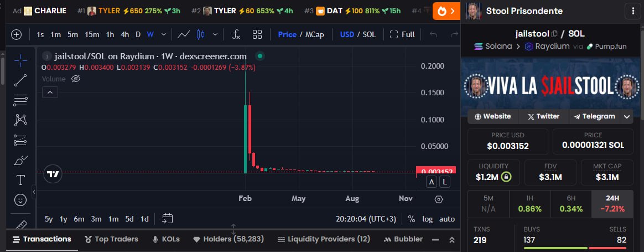This screenshot has height=252, width=644.
Task: Open the indicators fx menu
Action: [x=236, y=34]
